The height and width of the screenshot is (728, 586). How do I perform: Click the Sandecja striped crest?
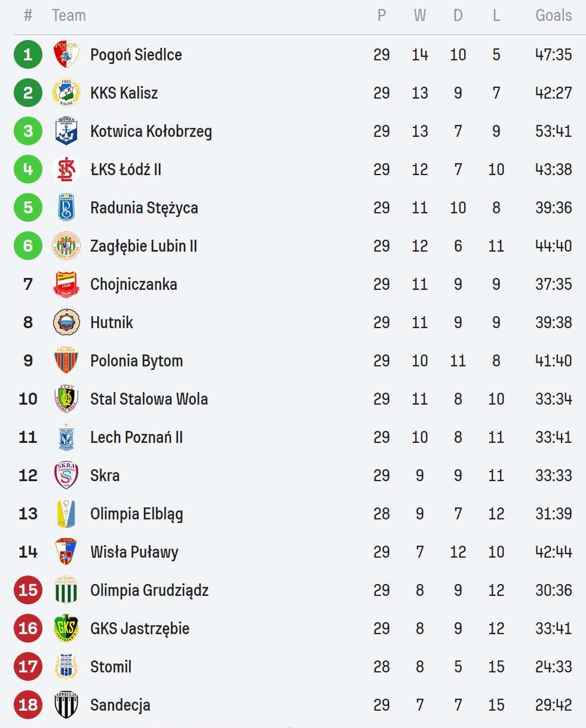[x=66, y=705]
